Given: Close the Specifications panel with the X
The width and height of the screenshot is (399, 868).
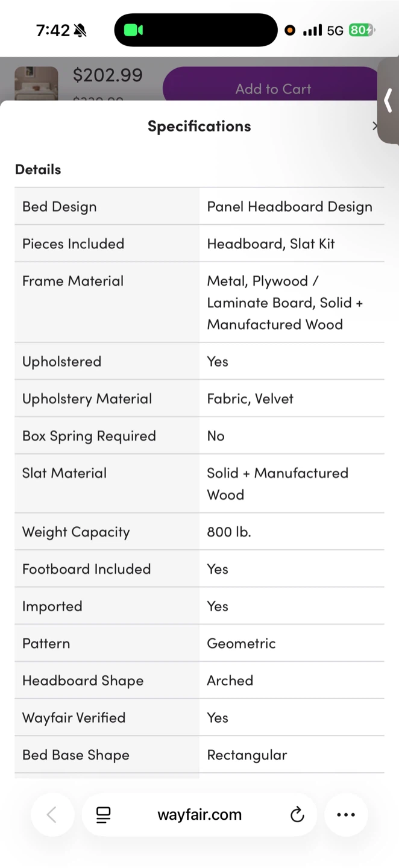Looking at the screenshot, I should (375, 126).
